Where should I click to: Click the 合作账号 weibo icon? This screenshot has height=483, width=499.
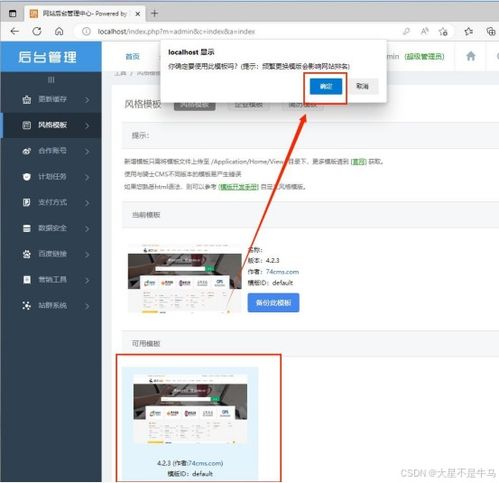[27, 151]
